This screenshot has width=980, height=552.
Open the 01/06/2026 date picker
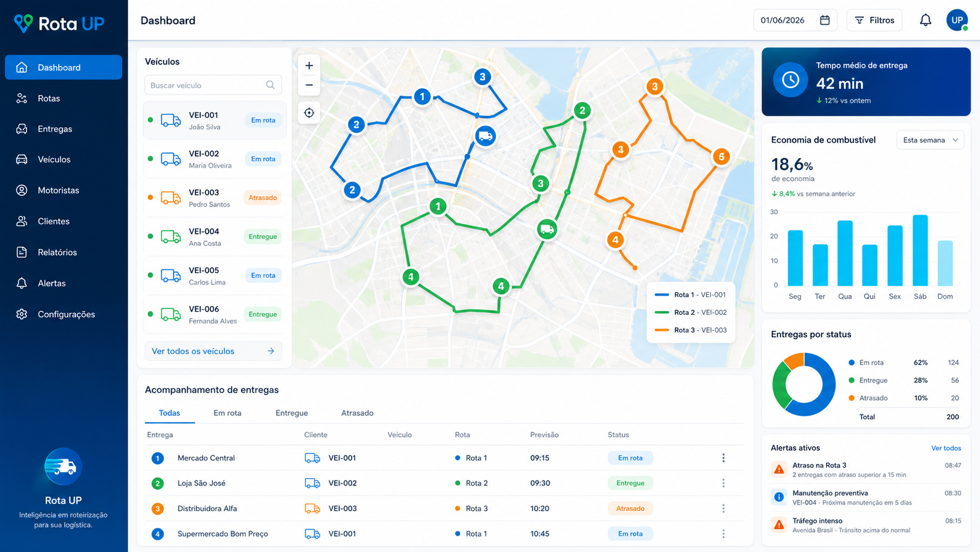(x=795, y=21)
